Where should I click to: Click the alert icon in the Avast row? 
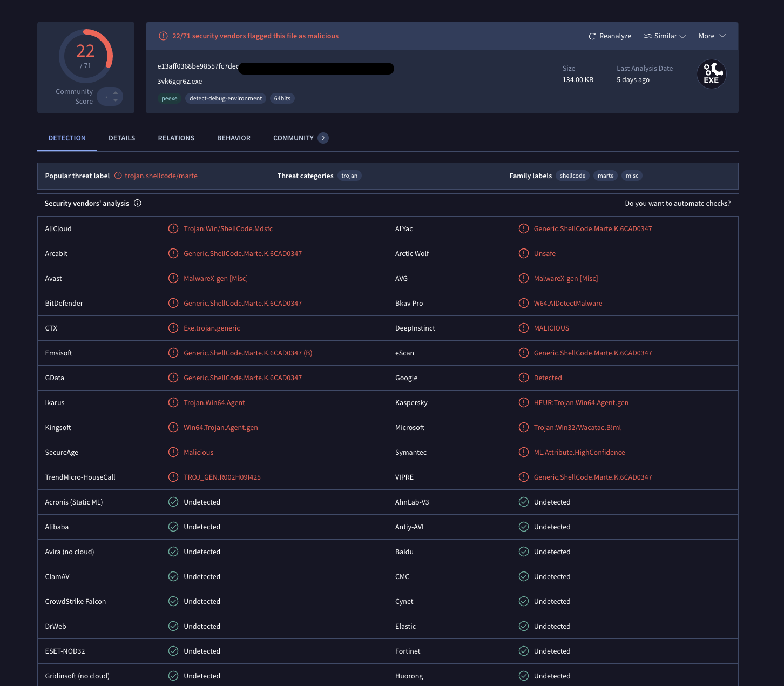click(x=173, y=278)
